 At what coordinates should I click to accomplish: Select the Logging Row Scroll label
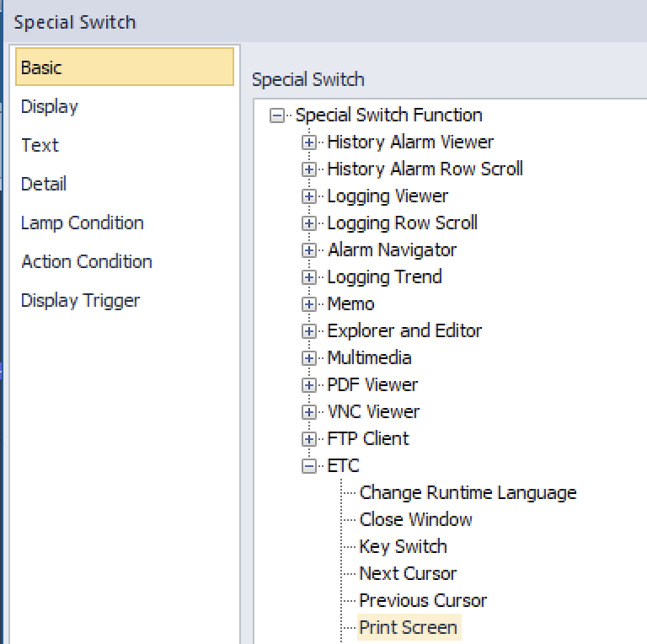tap(403, 223)
